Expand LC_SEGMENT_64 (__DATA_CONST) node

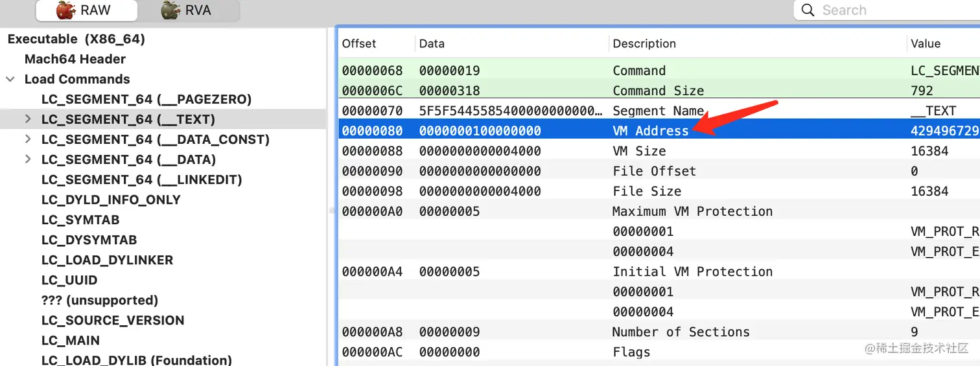(x=28, y=139)
